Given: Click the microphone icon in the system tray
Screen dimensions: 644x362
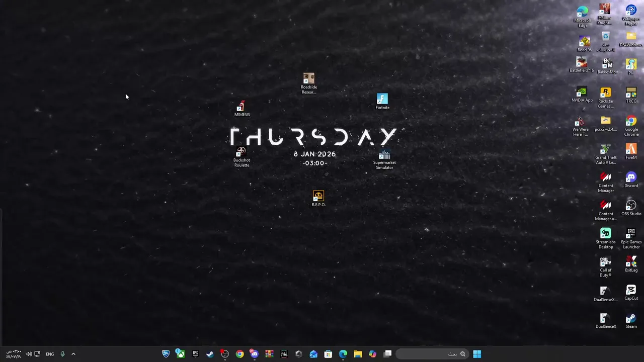Looking at the screenshot, I should (62, 354).
